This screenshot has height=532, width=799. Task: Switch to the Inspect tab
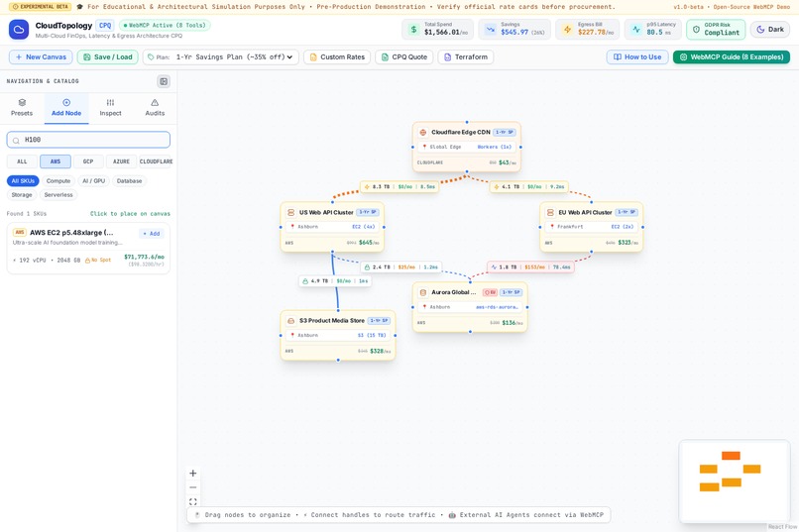[x=111, y=108]
